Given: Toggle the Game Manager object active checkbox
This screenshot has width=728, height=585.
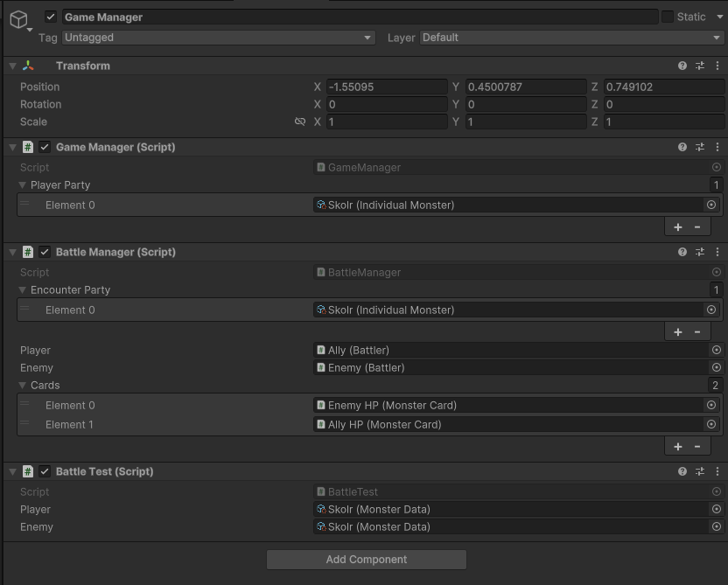Looking at the screenshot, I should [51, 17].
